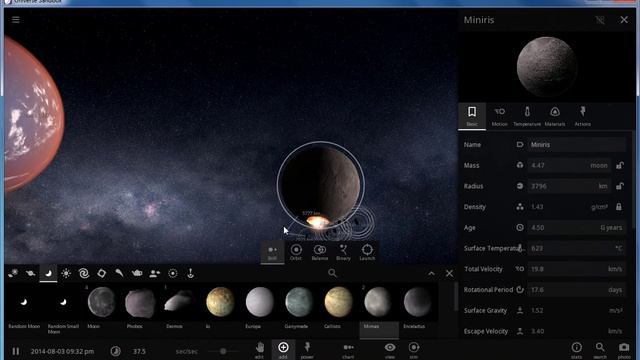This screenshot has width=640, height=360.
Task: Switch to the Actions tab
Action: [x=582, y=116]
